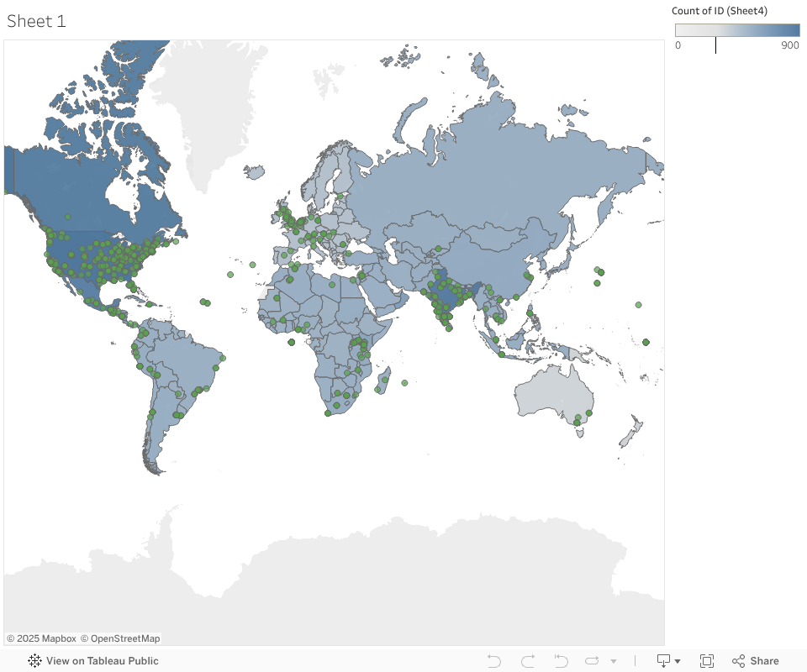Click the Revert view icon

coord(561,661)
